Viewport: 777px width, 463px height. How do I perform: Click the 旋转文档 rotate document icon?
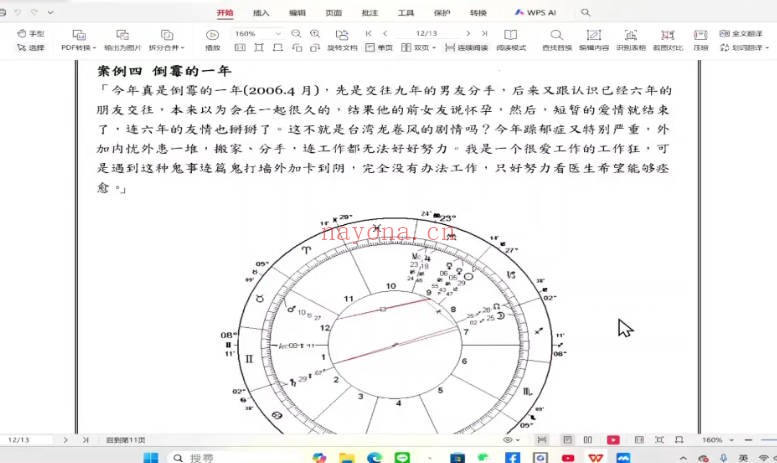pos(342,35)
